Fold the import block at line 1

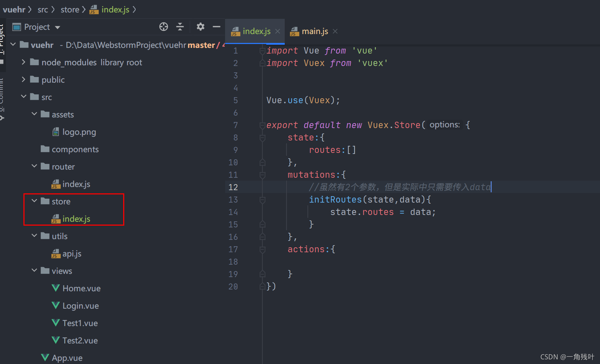tap(262, 51)
